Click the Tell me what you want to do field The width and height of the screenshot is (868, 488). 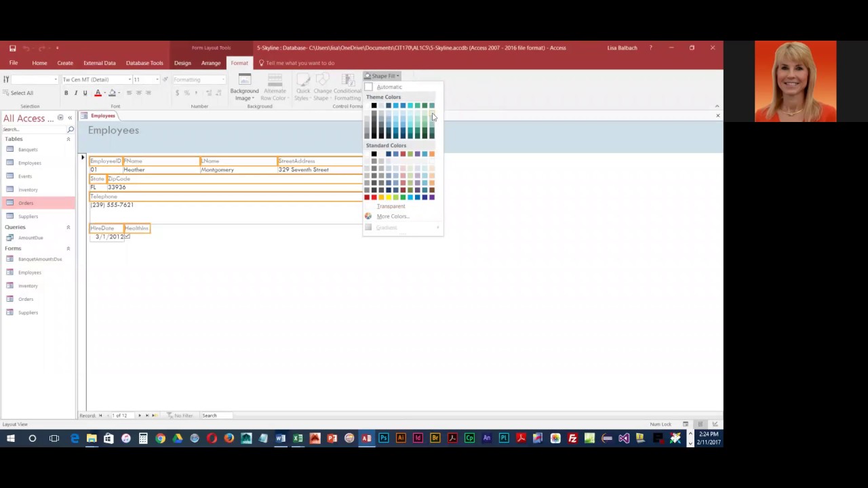click(300, 63)
